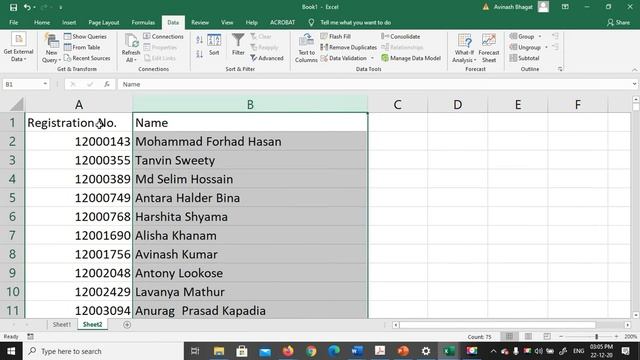Click Subtotal button

[524, 58]
